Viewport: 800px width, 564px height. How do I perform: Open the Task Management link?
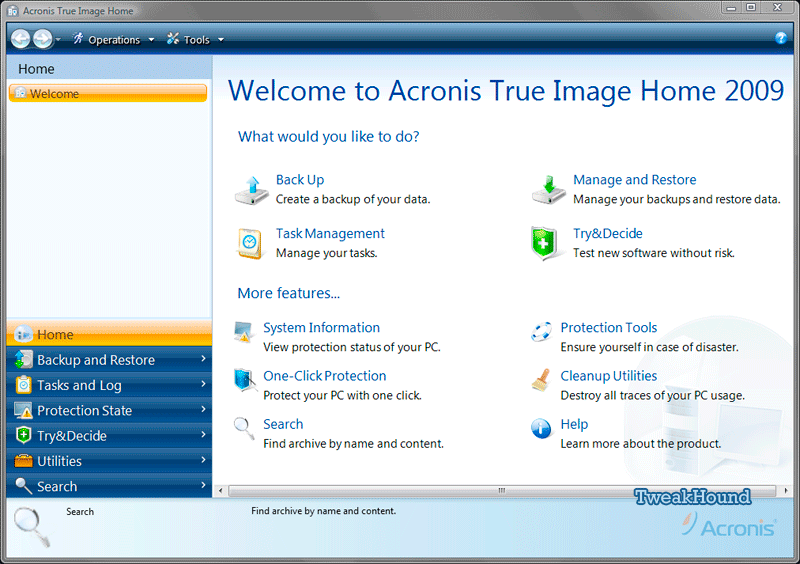click(330, 233)
